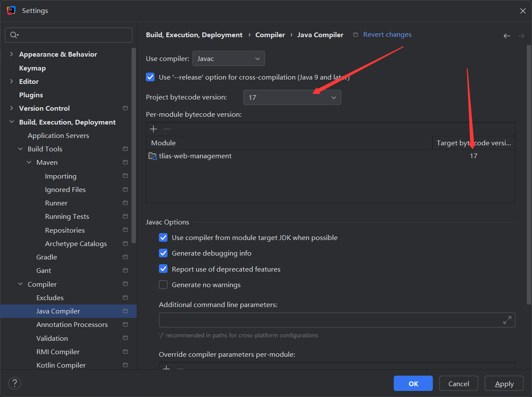Open Kotlin Compiler settings
This screenshot has width=532, height=397.
61,365
